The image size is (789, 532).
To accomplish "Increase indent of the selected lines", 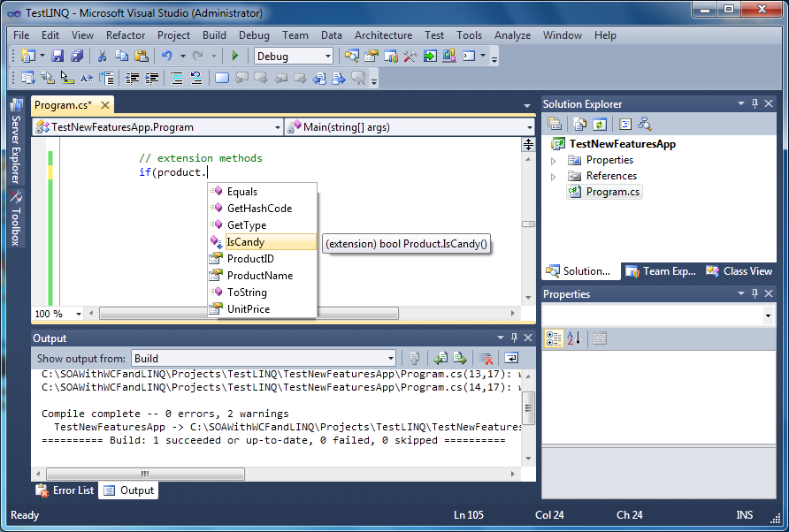I will [x=151, y=78].
